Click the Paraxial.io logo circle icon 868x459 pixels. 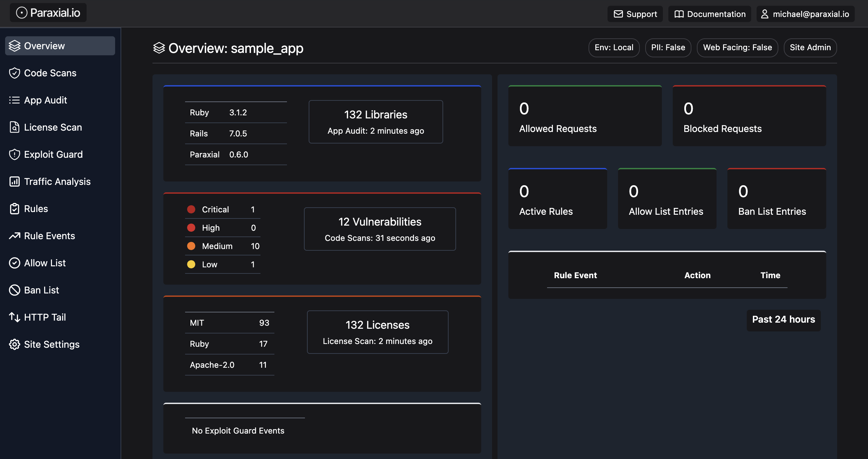(x=22, y=13)
